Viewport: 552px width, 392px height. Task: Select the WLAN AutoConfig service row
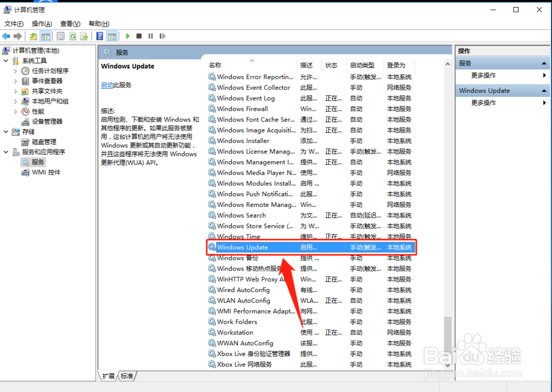[x=311, y=300]
